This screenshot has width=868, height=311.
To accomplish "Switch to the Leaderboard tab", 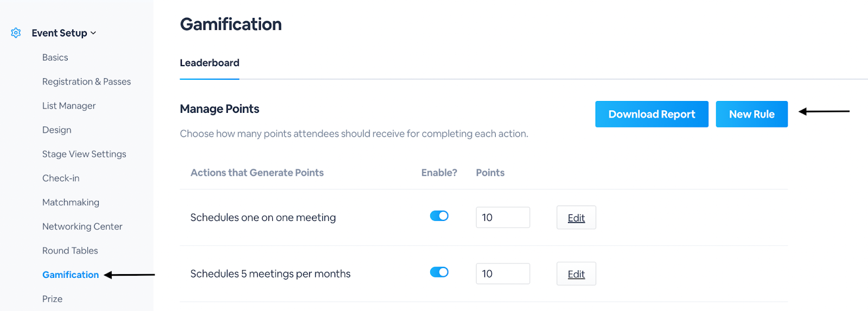I will [x=209, y=63].
